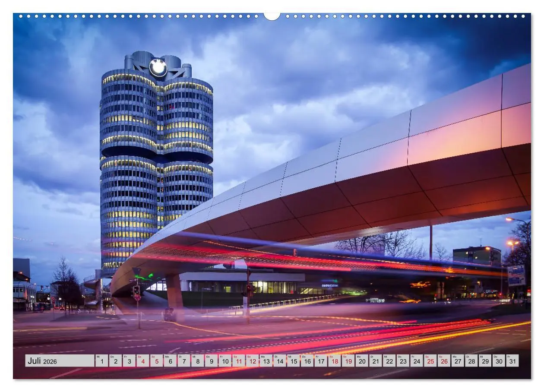Click date cell 24 (Fr)
The width and height of the screenshot is (544, 392).
click(417, 361)
